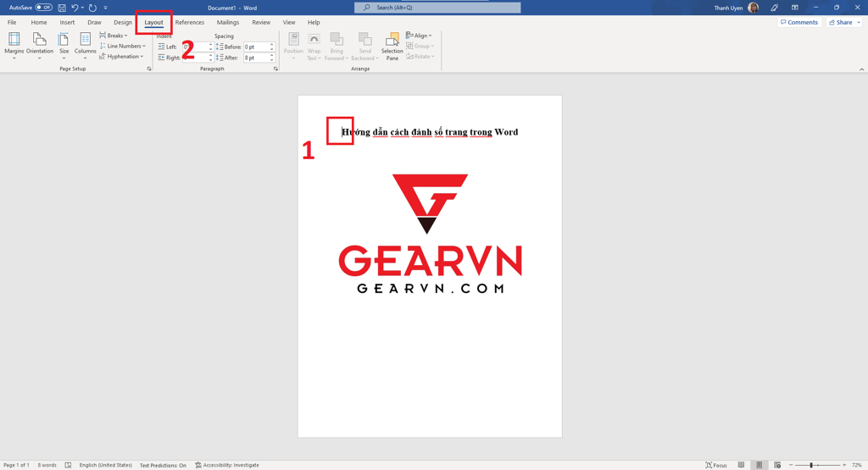868x470 pixels.
Task: Click the pen Coming Soon icon
Action: (x=775, y=8)
